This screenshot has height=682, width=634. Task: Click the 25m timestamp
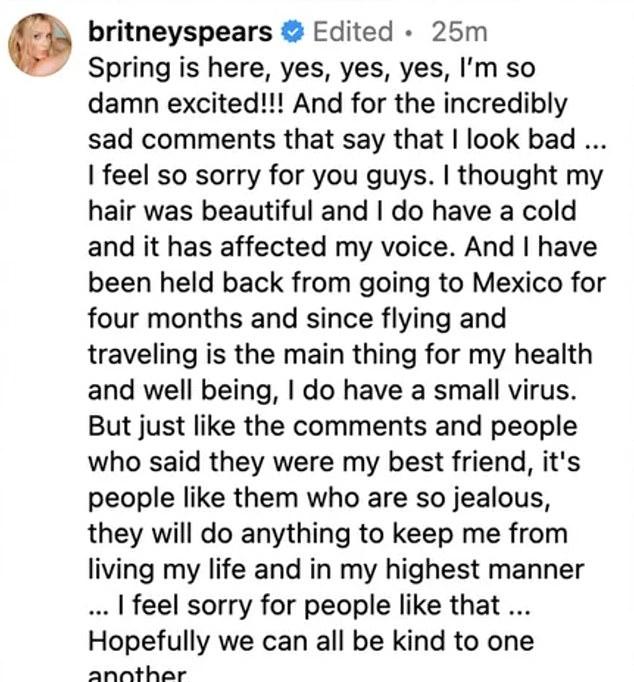tap(459, 32)
